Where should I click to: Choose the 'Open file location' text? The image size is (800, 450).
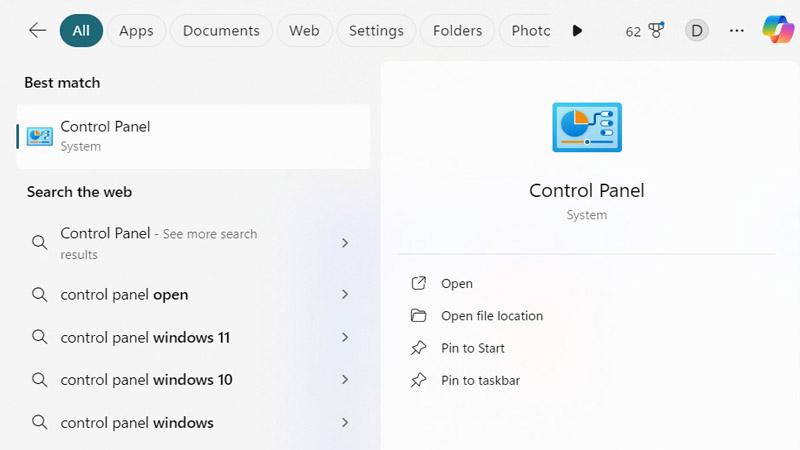492,316
